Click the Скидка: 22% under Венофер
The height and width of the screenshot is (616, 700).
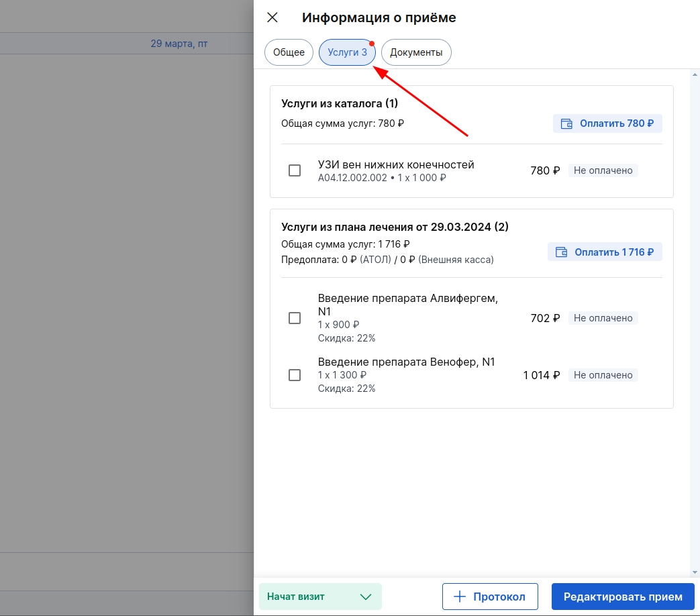coord(346,389)
